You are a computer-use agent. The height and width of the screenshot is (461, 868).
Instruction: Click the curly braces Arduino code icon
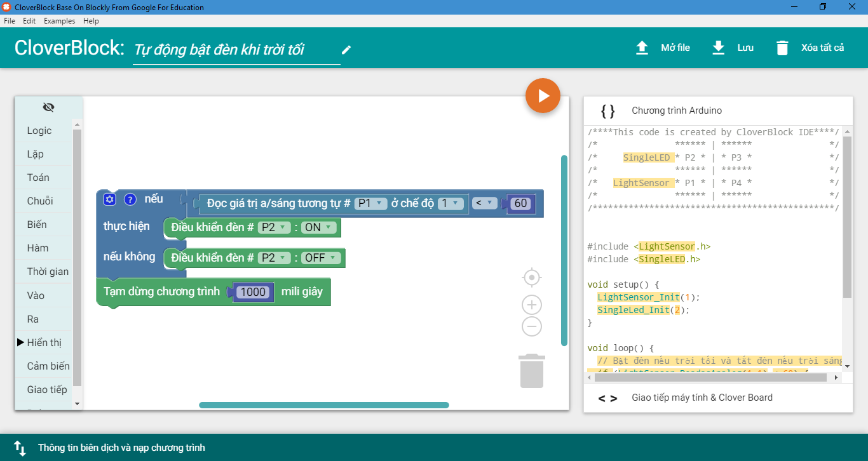click(x=607, y=111)
